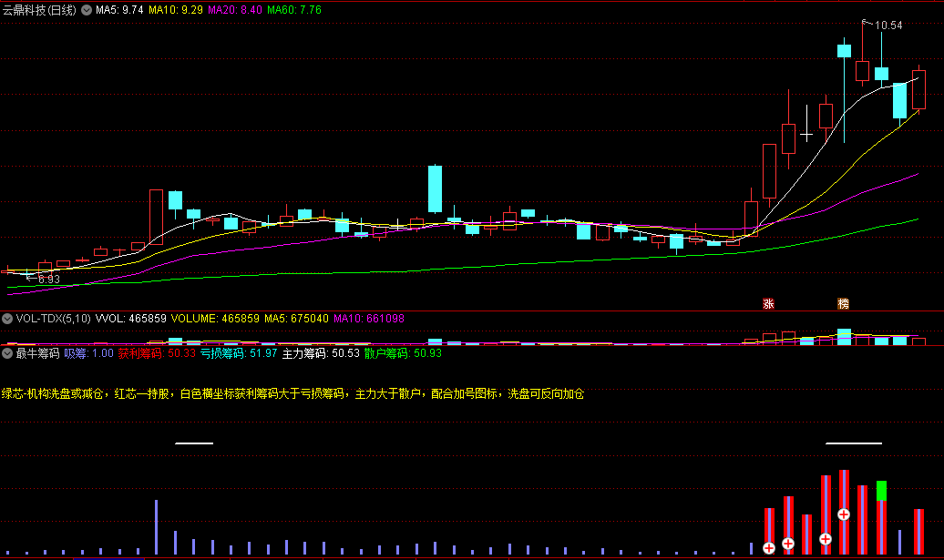Screen dimensions: 944x560
Task: Click the VVOL: 465859 value
Action: tap(130, 318)
